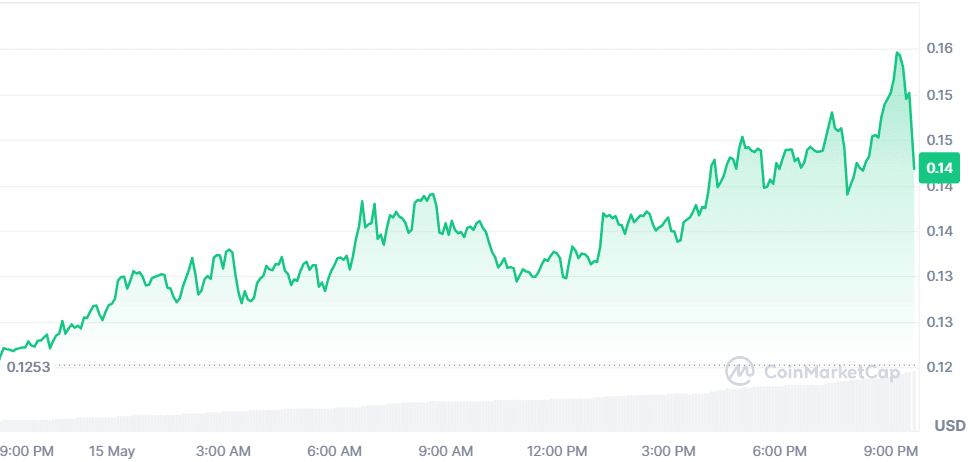Click the price line's final endpoint
Viewport: 971px width, 462px height.
[914, 167]
